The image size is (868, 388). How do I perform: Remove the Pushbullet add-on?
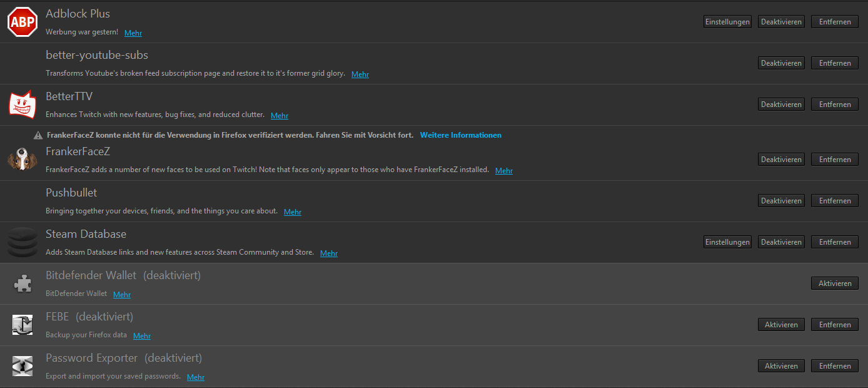835,201
